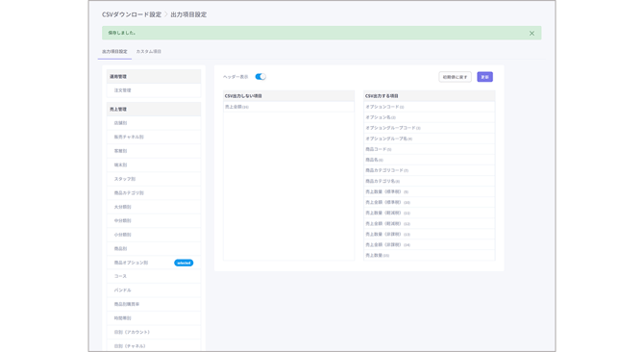
Task: Toggle the ヘッダー表示 switch
Action: 260,76
